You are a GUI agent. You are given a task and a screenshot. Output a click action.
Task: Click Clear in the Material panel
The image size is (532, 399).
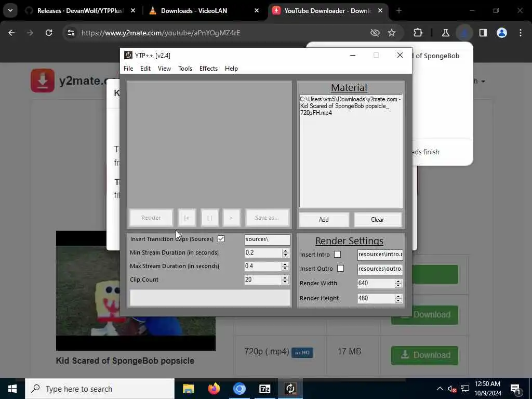377,220
